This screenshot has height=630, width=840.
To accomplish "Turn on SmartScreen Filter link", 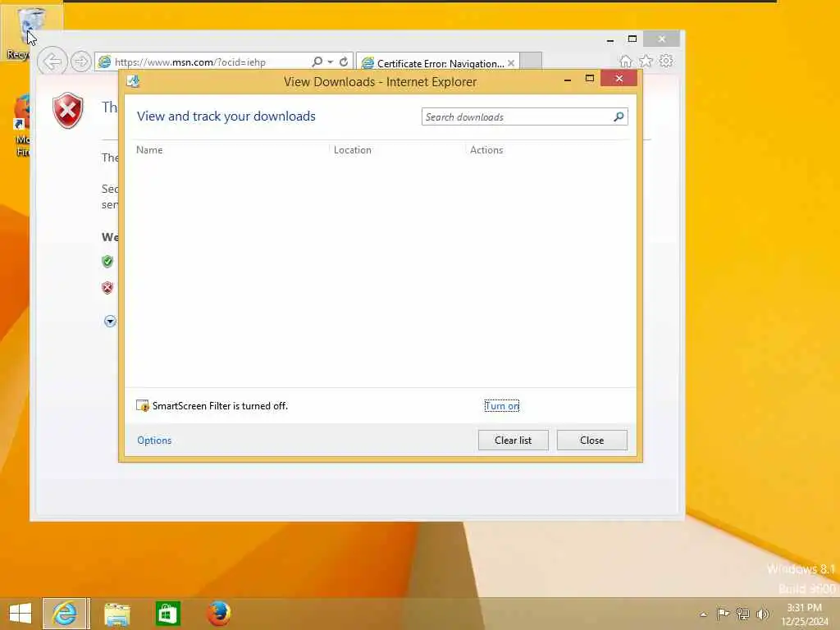I will coord(502,406).
